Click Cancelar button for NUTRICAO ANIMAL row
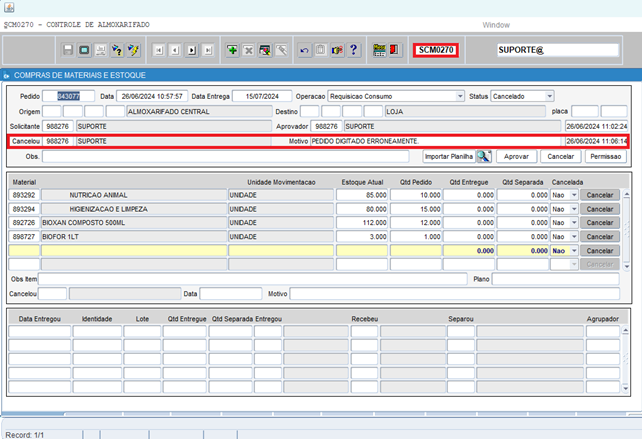Viewport: 642px width, 439px height. tap(599, 195)
